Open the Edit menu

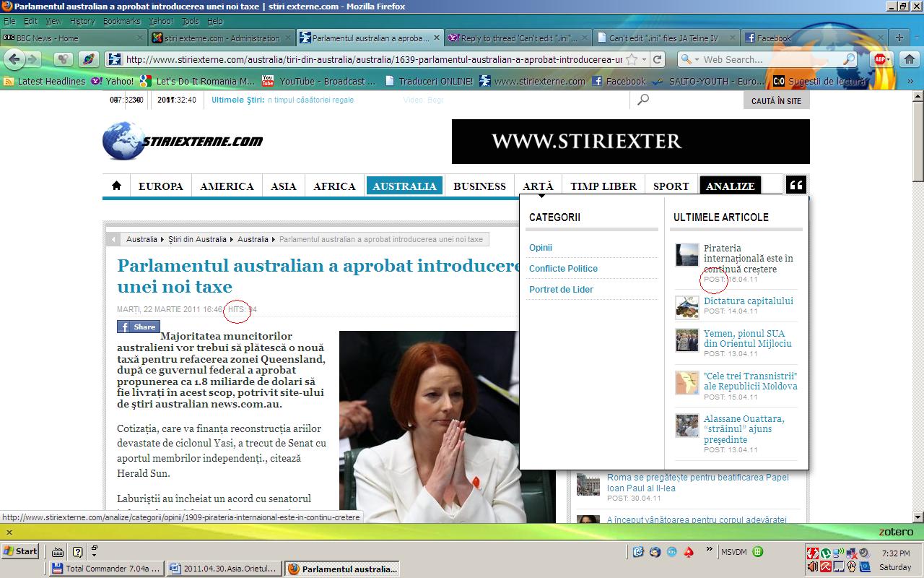tap(30, 22)
